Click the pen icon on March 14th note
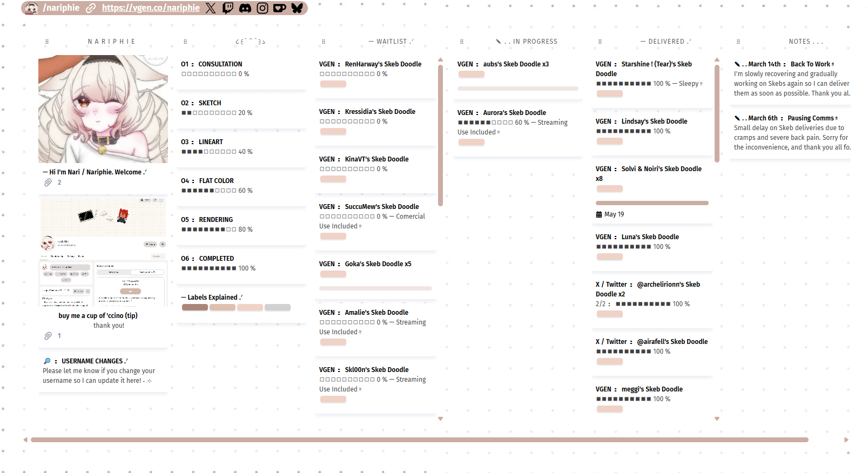The height and width of the screenshot is (473, 868). 737,64
